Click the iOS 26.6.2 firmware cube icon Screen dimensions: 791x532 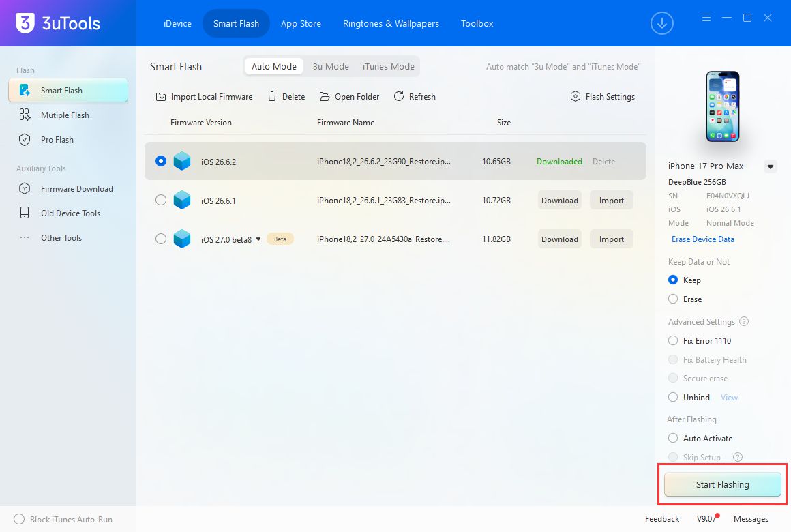point(182,162)
